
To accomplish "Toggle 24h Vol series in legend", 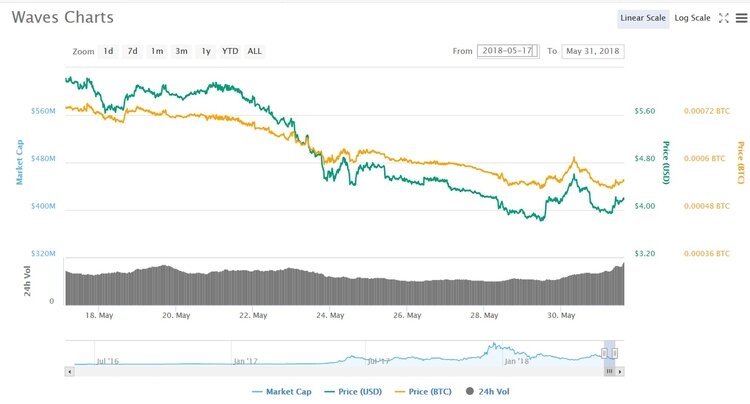I will pyautogui.click(x=487, y=392).
